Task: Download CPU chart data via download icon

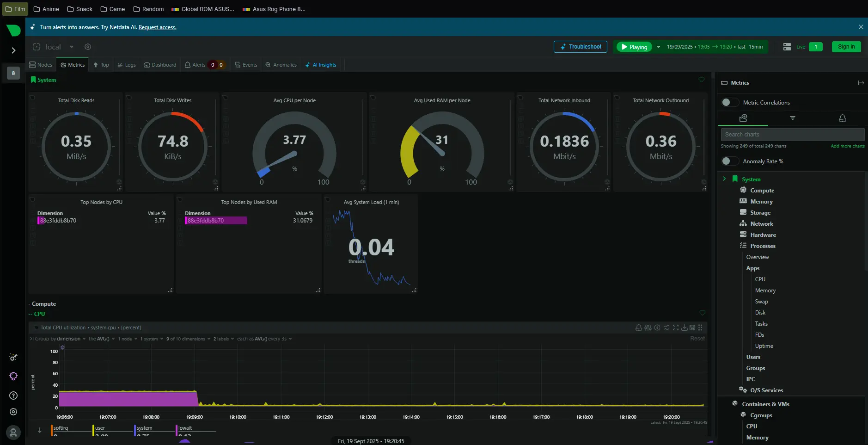Action: (x=684, y=328)
